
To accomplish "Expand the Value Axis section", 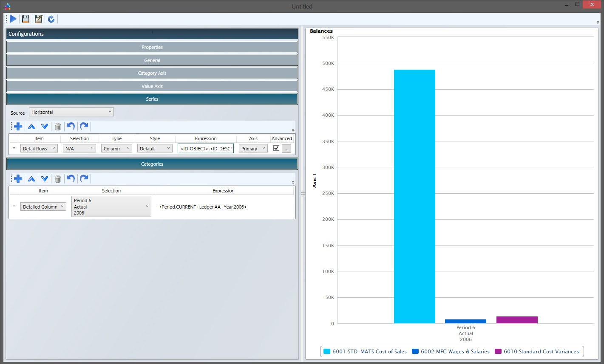I will tap(152, 86).
